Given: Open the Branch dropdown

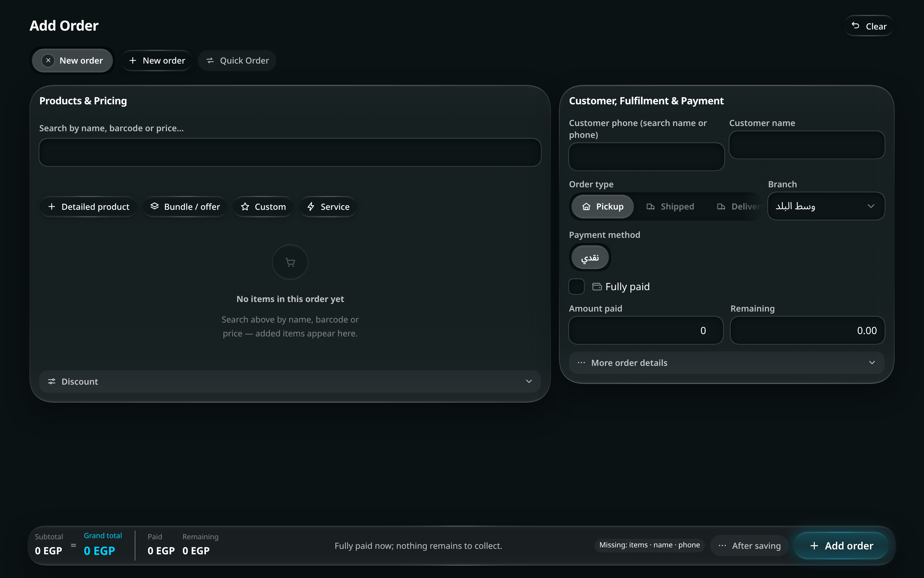Looking at the screenshot, I should (826, 206).
